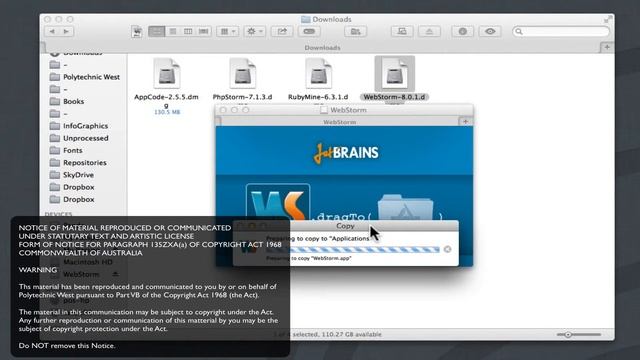This screenshot has width=640, height=360.
Task: Go back in Finder history
Action: (52, 31)
